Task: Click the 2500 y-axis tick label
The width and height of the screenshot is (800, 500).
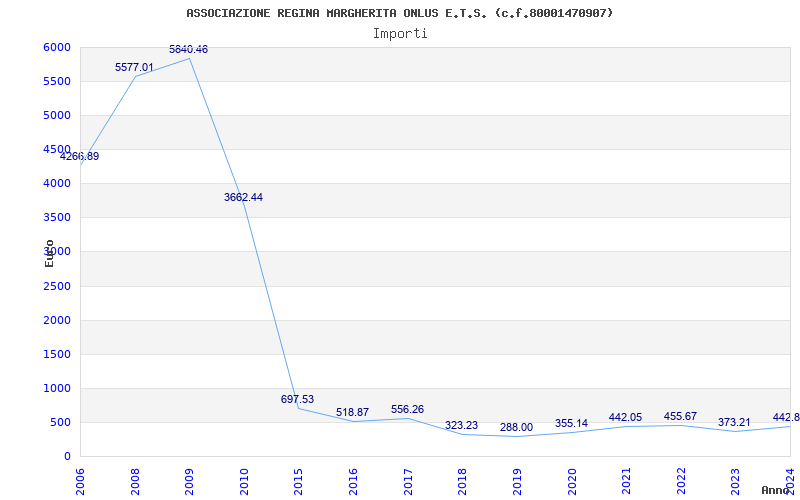Action: 57,286
